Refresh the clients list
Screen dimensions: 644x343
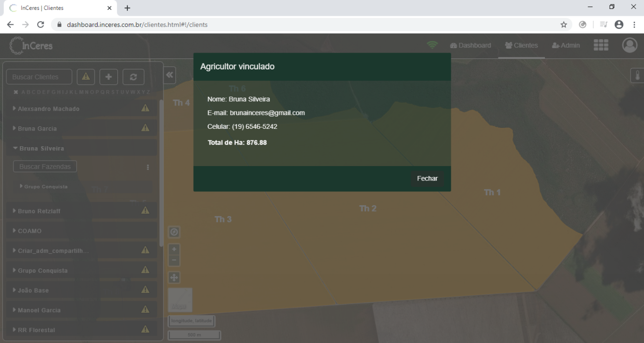coord(133,77)
